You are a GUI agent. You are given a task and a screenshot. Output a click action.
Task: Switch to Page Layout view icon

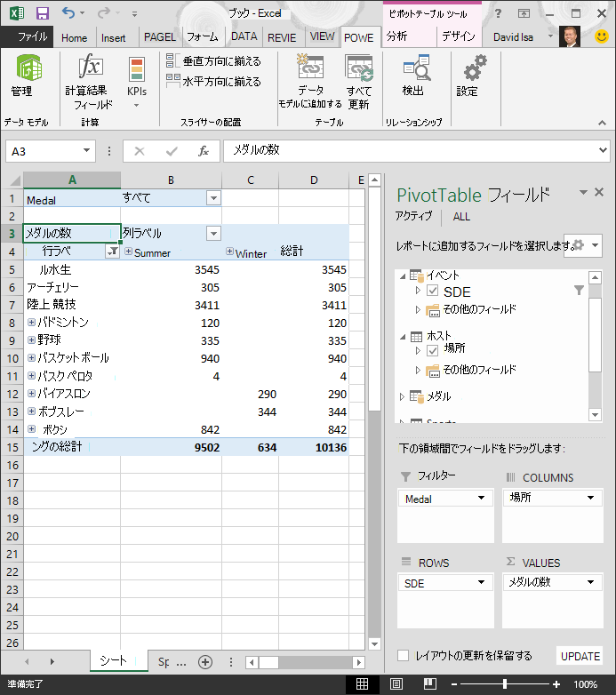(x=396, y=684)
